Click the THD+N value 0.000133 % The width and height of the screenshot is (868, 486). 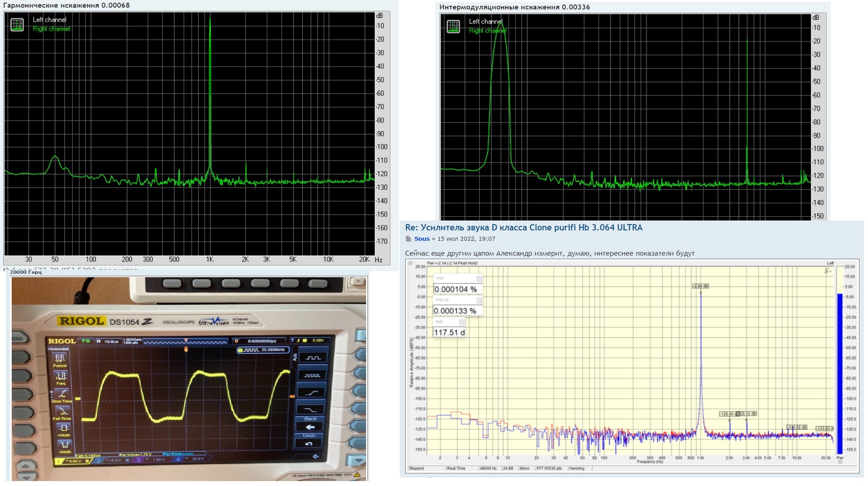click(x=455, y=311)
